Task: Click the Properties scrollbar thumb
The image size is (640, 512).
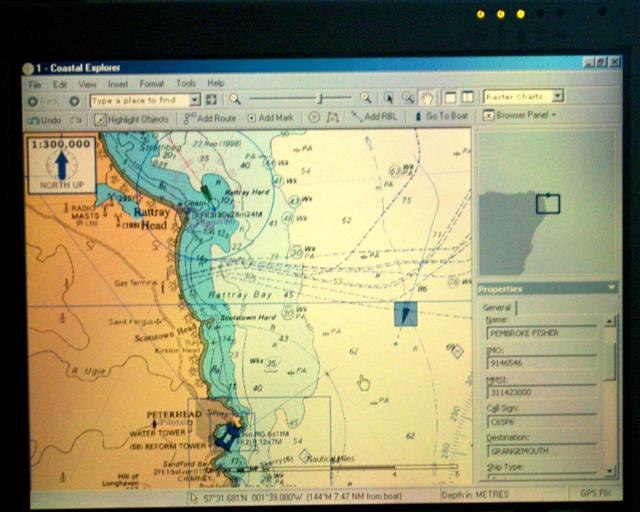Action: [x=611, y=361]
